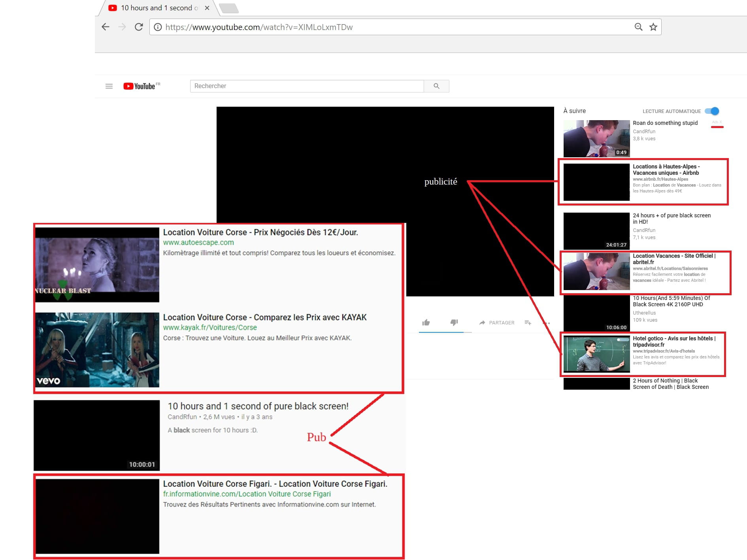The height and width of the screenshot is (560, 747).
Task: Open '10 Hours(And 5:59 Minutes)' video title
Action: tap(671, 301)
